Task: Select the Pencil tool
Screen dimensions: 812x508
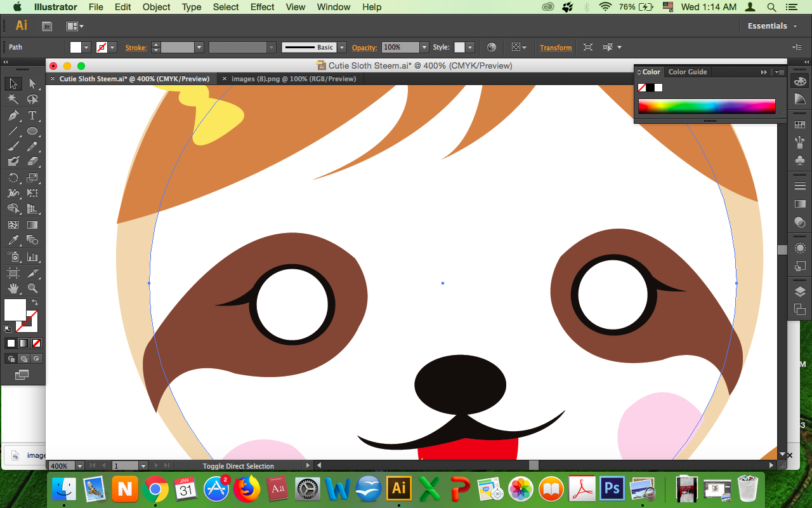Action: click(x=32, y=147)
